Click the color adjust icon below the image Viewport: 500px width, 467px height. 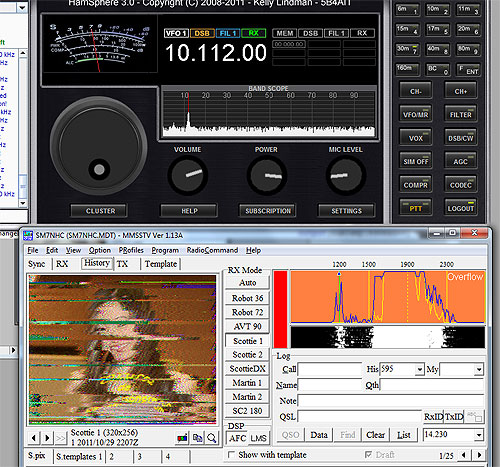(182, 438)
